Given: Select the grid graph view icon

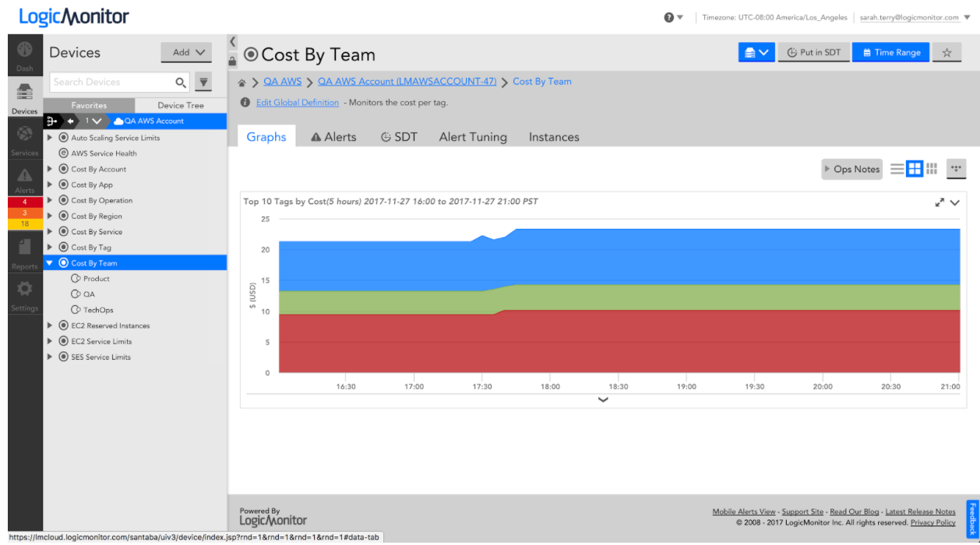Looking at the screenshot, I should 913,169.
